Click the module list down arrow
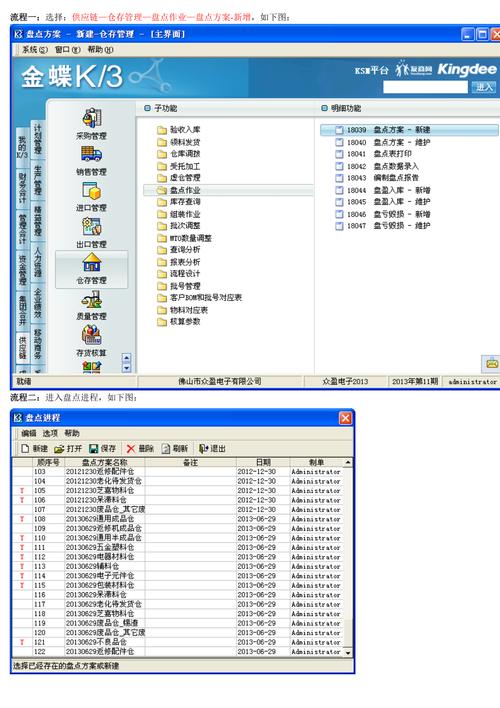This screenshot has height=708, width=500. point(126,368)
